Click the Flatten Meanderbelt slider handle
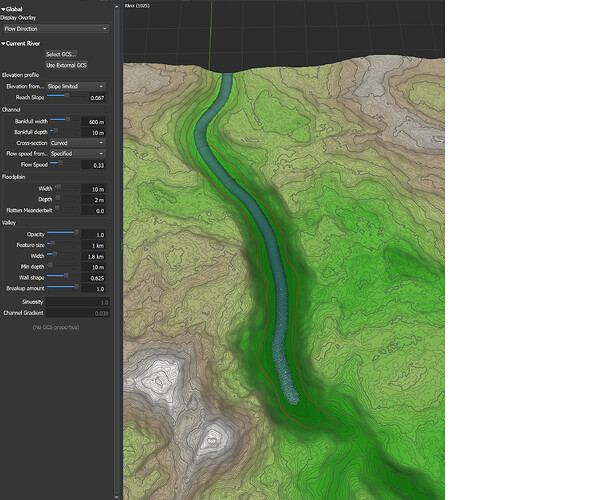 (x=57, y=210)
